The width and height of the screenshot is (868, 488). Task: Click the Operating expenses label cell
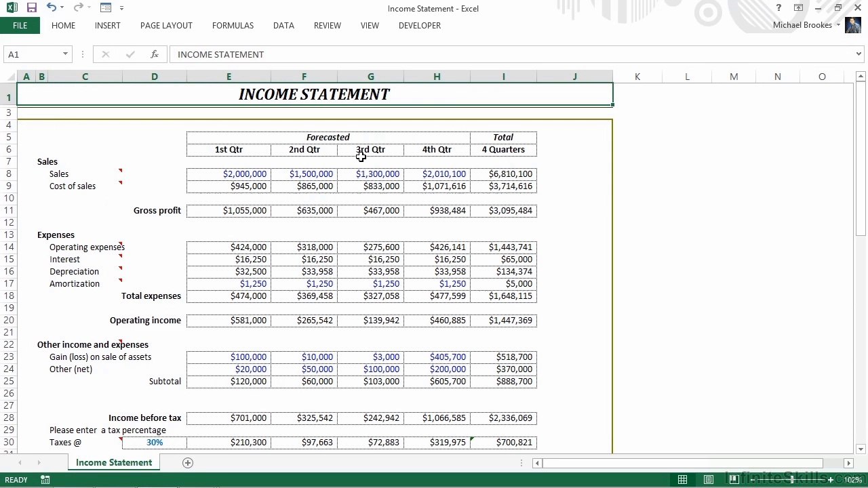click(87, 247)
